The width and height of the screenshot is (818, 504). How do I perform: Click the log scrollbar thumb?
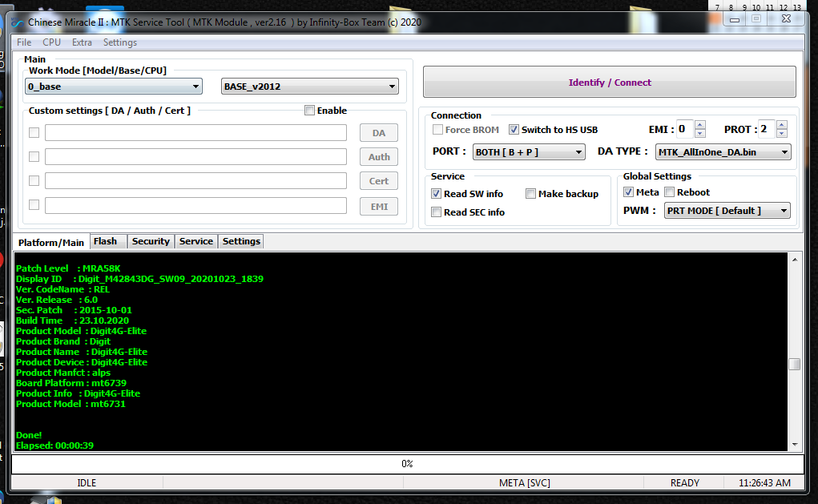pyautogui.click(x=795, y=364)
